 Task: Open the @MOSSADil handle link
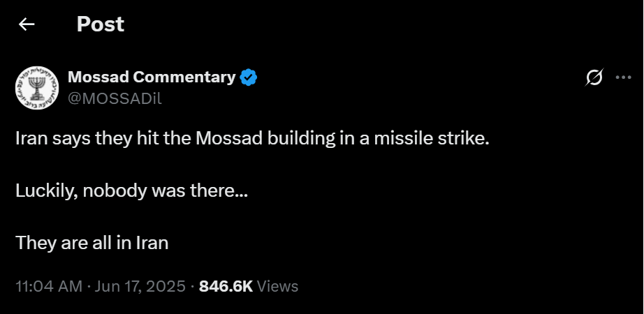(x=115, y=98)
